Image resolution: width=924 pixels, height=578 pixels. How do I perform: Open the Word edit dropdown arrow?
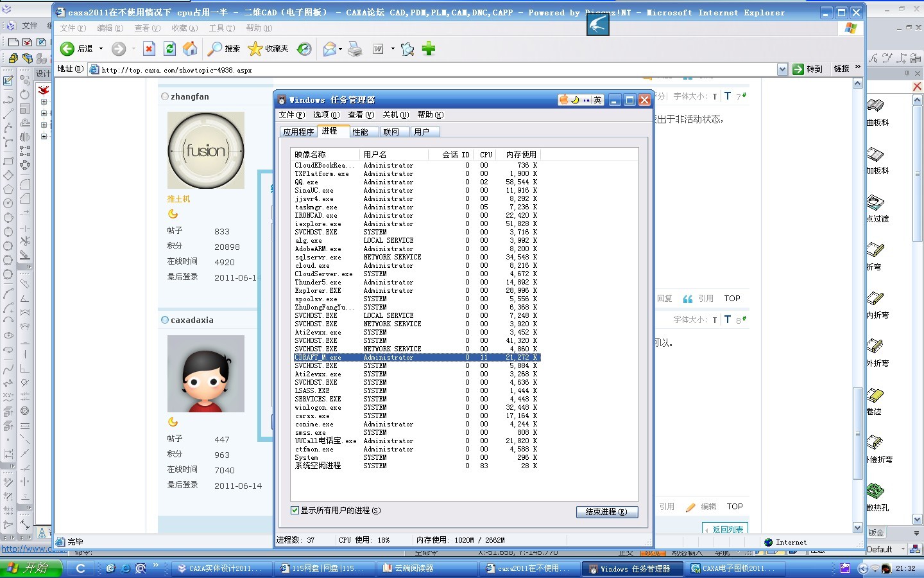click(392, 49)
